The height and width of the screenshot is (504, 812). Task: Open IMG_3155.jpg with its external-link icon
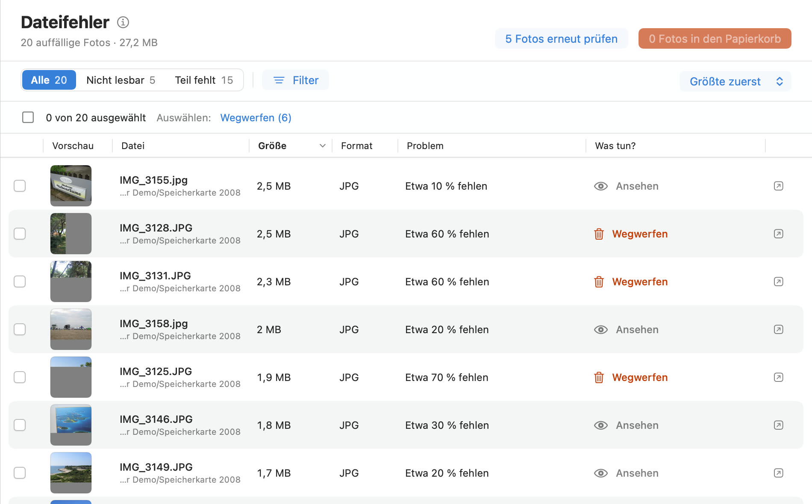(778, 186)
